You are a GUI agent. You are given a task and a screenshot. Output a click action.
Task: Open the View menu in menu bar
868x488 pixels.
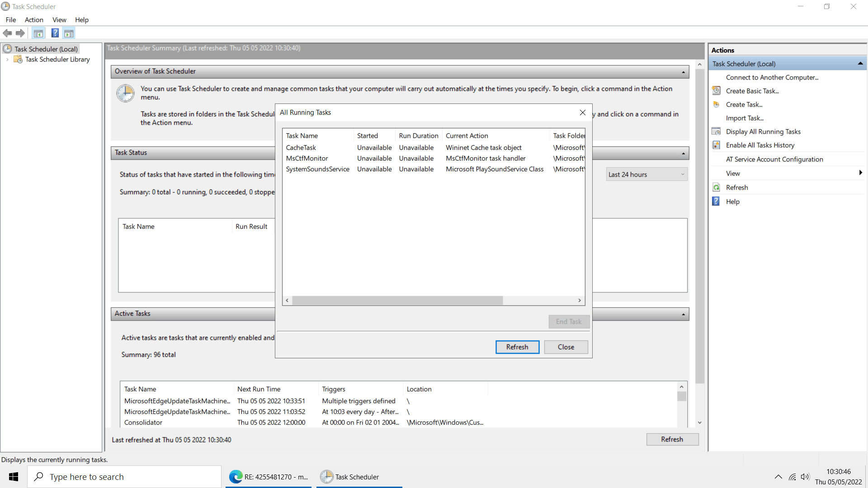(59, 20)
